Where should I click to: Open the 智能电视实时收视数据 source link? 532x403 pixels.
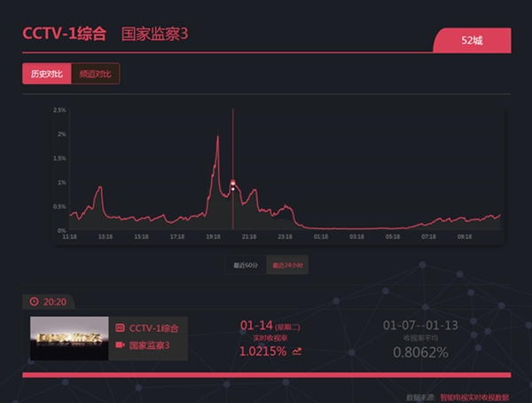(x=477, y=398)
